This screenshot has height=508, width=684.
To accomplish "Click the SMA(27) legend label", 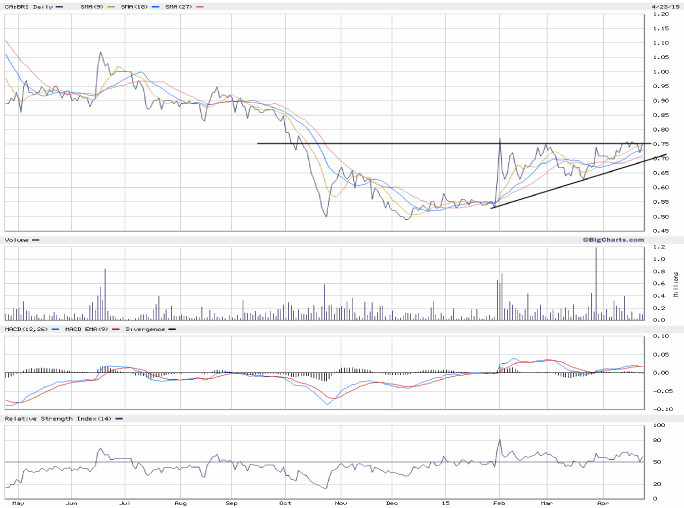I will 184,7.
